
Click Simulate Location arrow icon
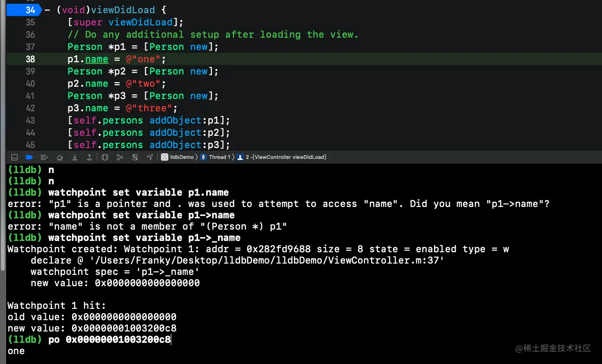click(x=150, y=157)
